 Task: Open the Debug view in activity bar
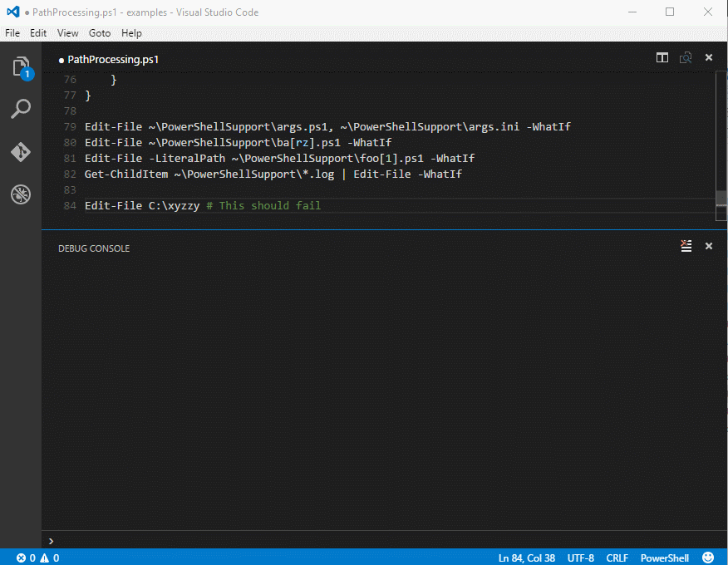click(21, 195)
